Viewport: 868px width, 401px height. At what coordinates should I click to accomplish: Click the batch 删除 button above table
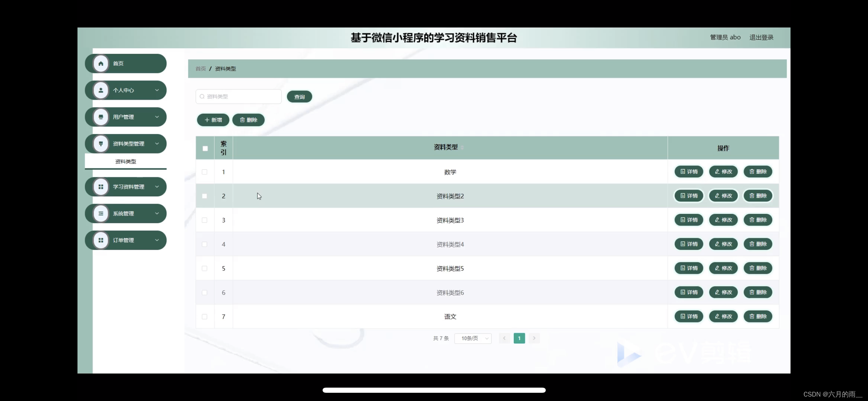248,120
